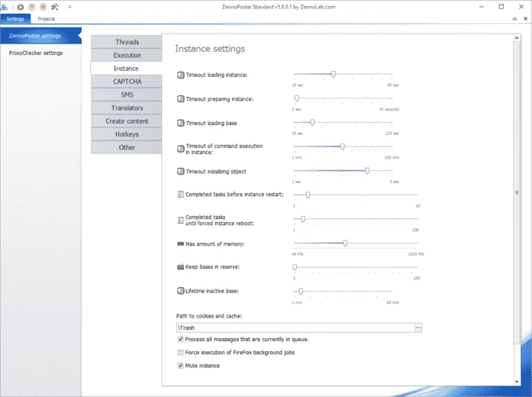This screenshot has width=532, height=397.
Task: Switch to the Projects tab
Action: (x=46, y=18)
